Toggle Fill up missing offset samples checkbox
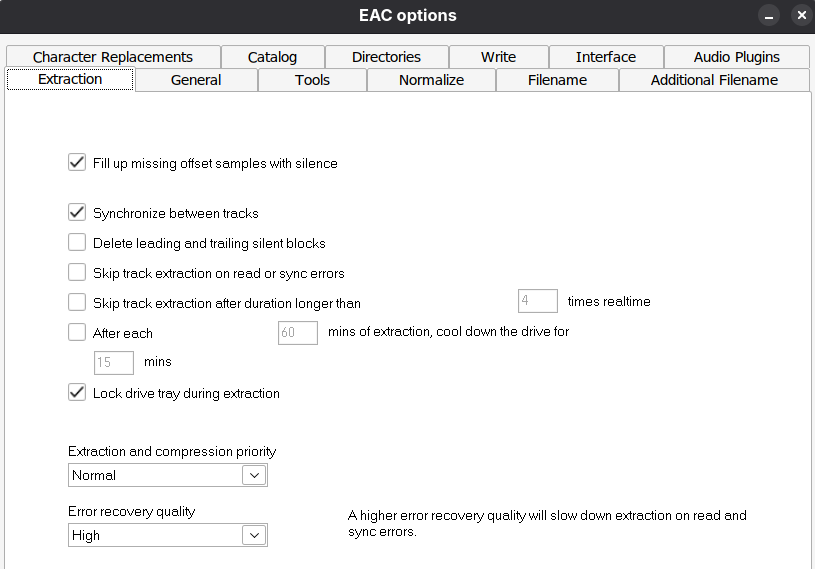This screenshot has width=815, height=569. (x=77, y=162)
